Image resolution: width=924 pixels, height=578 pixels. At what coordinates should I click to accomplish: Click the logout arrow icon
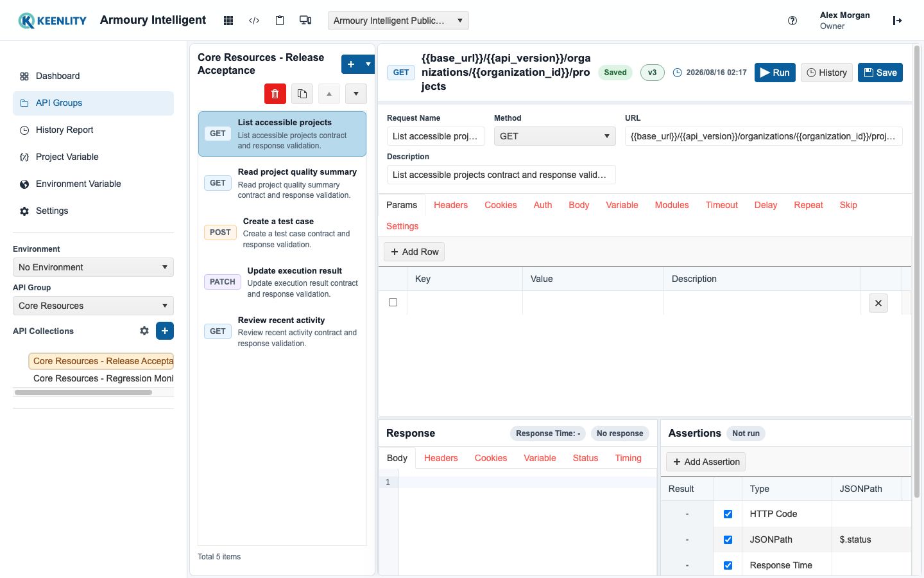[x=898, y=21]
